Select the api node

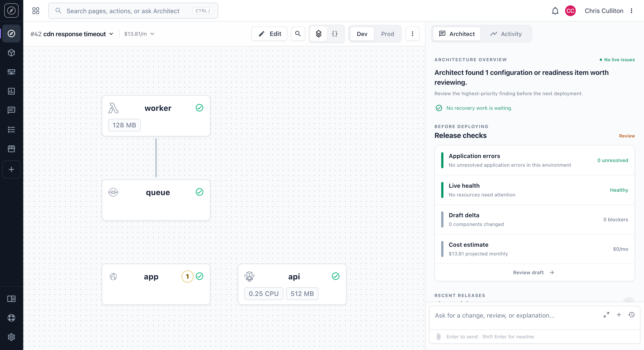click(x=292, y=284)
